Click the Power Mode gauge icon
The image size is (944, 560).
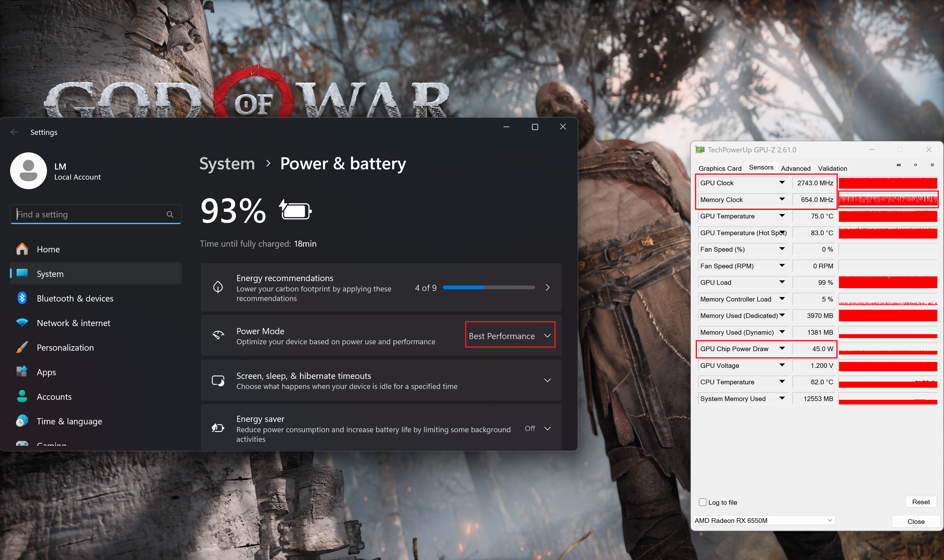[x=218, y=335]
